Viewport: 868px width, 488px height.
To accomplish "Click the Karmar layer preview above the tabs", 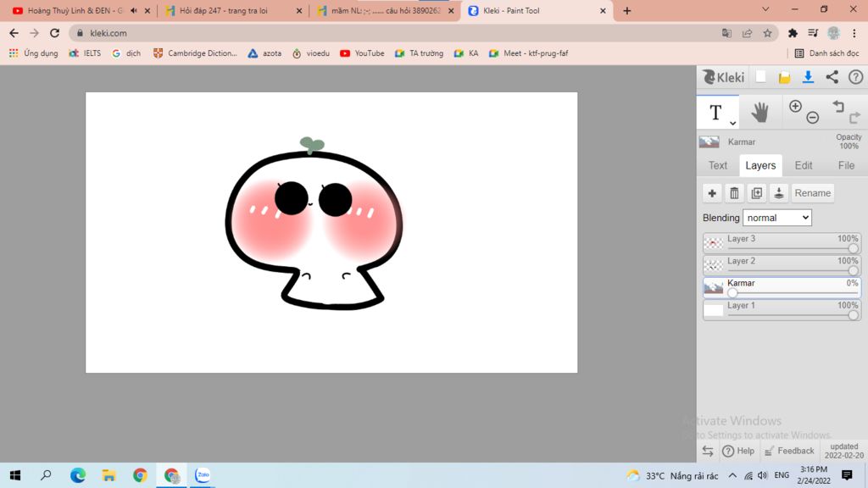I will [709, 141].
